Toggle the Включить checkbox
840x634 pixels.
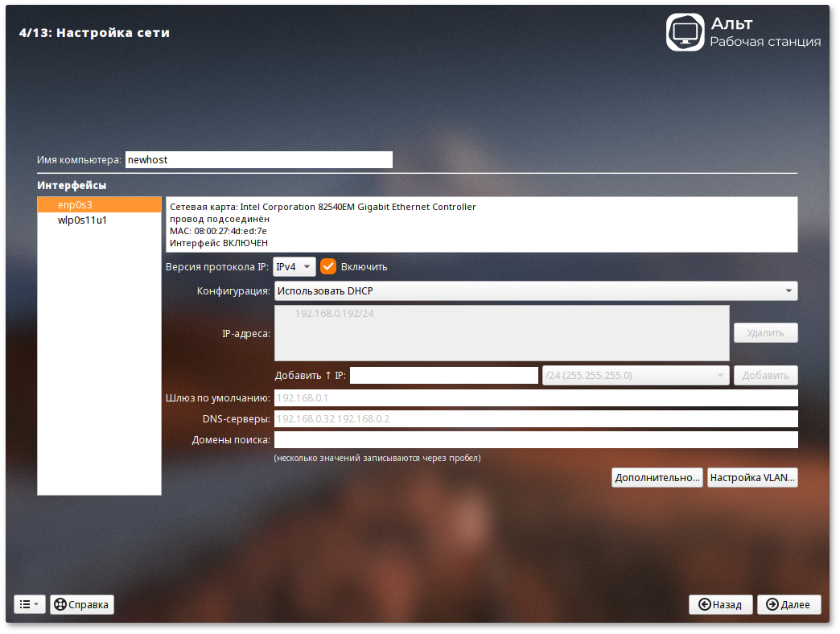tap(328, 266)
